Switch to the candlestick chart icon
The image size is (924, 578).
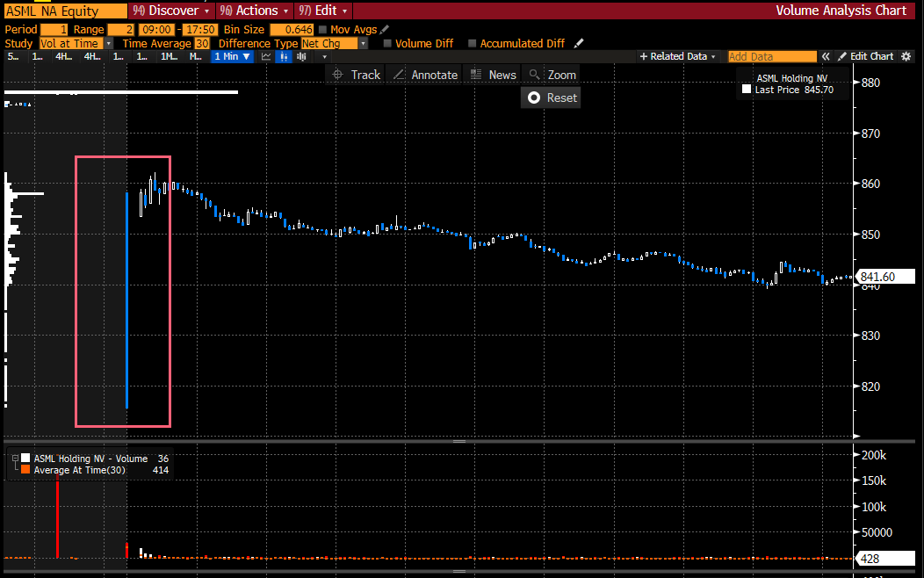click(x=285, y=56)
